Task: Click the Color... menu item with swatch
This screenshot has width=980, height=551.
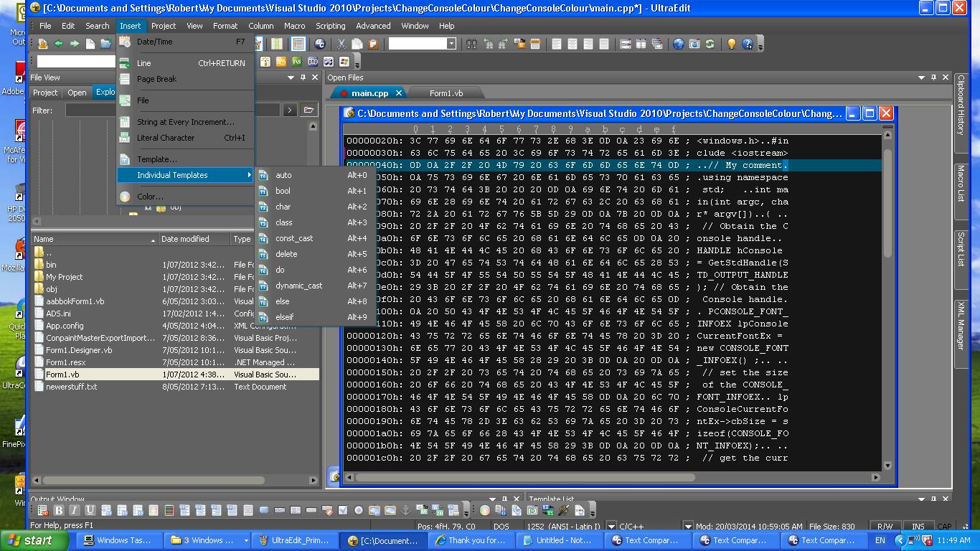Action: [x=150, y=197]
